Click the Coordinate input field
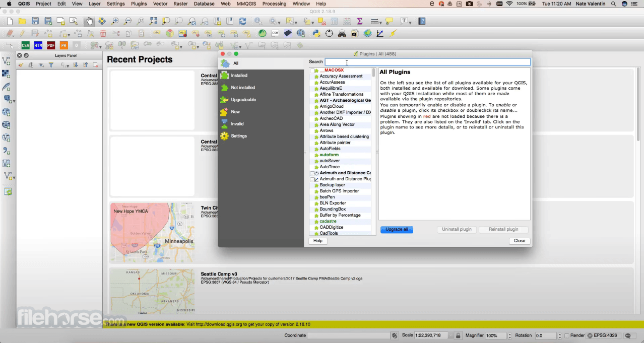The image size is (644, 343). pos(349,335)
